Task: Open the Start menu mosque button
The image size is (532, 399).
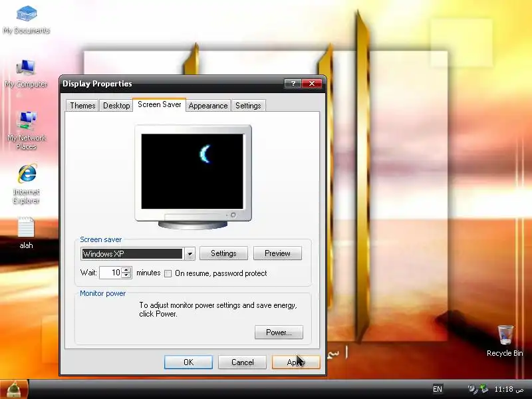Action: (x=13, y=390)
